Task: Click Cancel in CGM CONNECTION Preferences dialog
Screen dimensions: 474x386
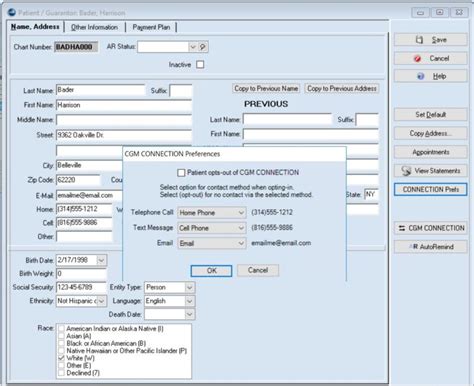Action: (258, 270)
